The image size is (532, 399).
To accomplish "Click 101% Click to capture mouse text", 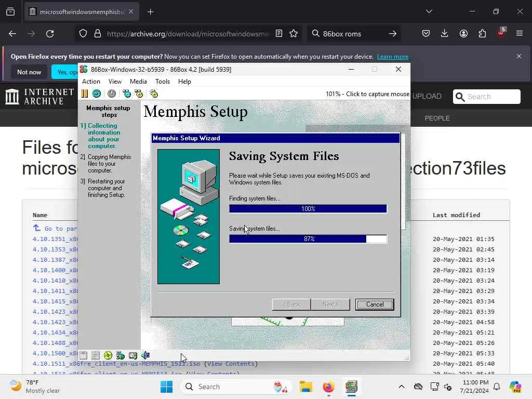I will pos(367,94).
